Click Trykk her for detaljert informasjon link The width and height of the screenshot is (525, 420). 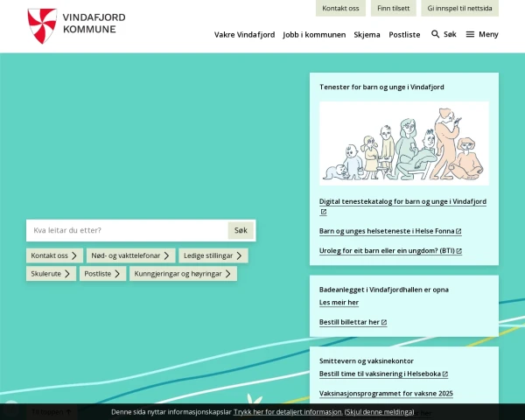coord(288,412)
